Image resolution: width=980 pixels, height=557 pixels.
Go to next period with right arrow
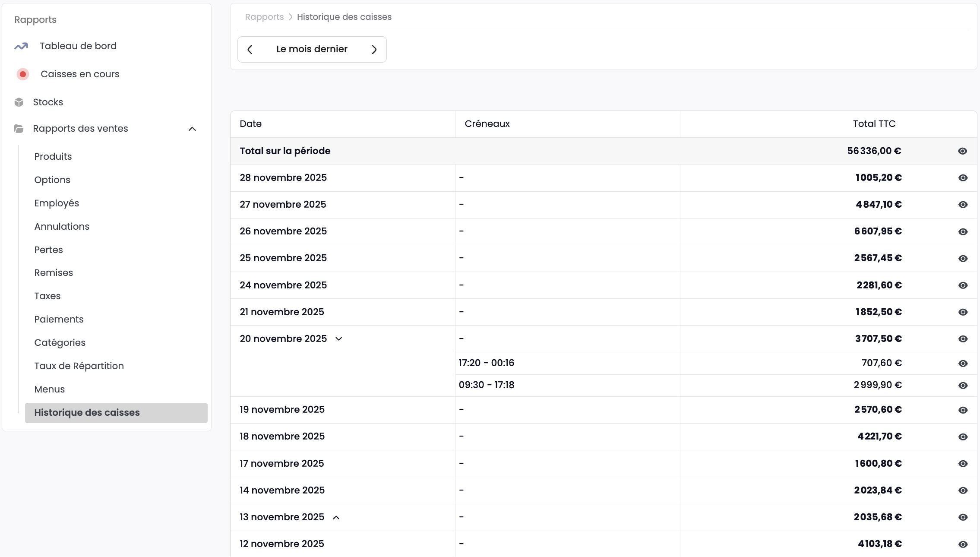(x=374, y=50)
